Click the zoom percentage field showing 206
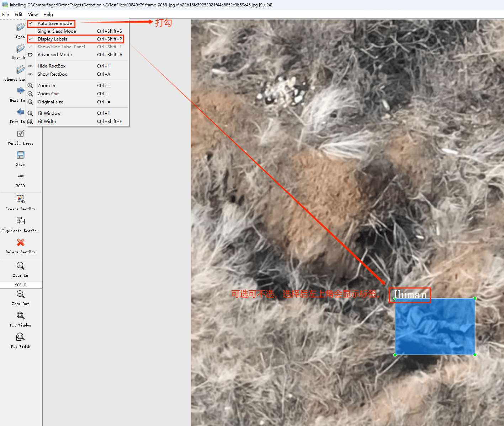Image resolution: width=504 pixels, height=426 pixels. pos(20,285)
